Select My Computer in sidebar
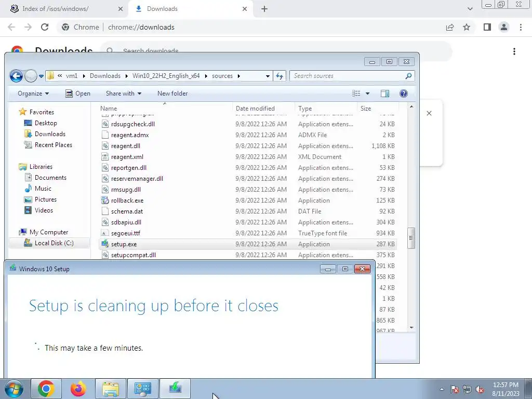The height and width of the screenshot is (399, 532). click(44, 232)
